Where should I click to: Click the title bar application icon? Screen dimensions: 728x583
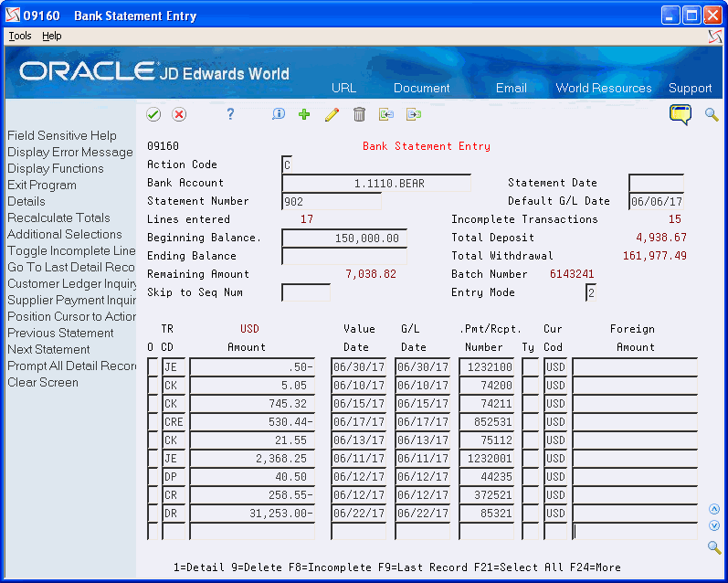(13, 16)
